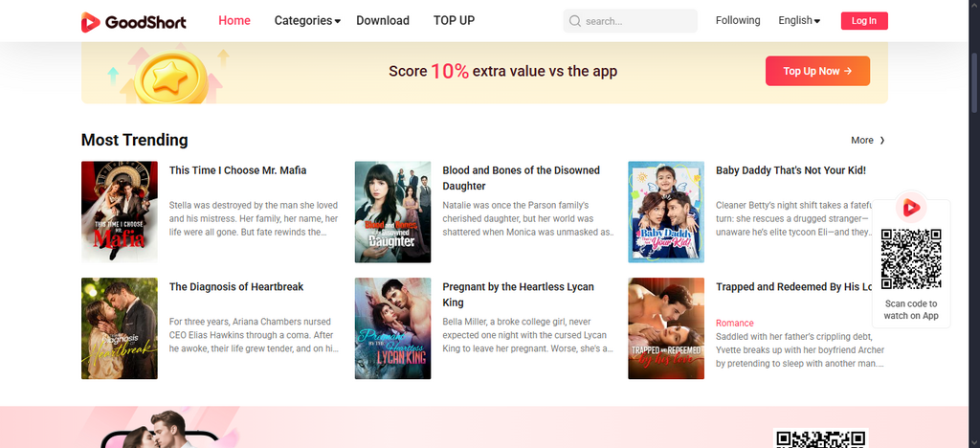This screenshot has height=448, width=980.
Task: Click the QR code in floating panel
Action: point(911,258)
